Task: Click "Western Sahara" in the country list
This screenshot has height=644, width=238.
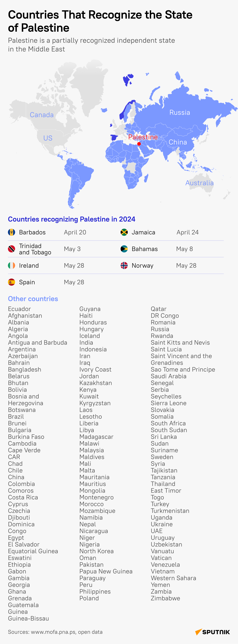Action: 173,578
